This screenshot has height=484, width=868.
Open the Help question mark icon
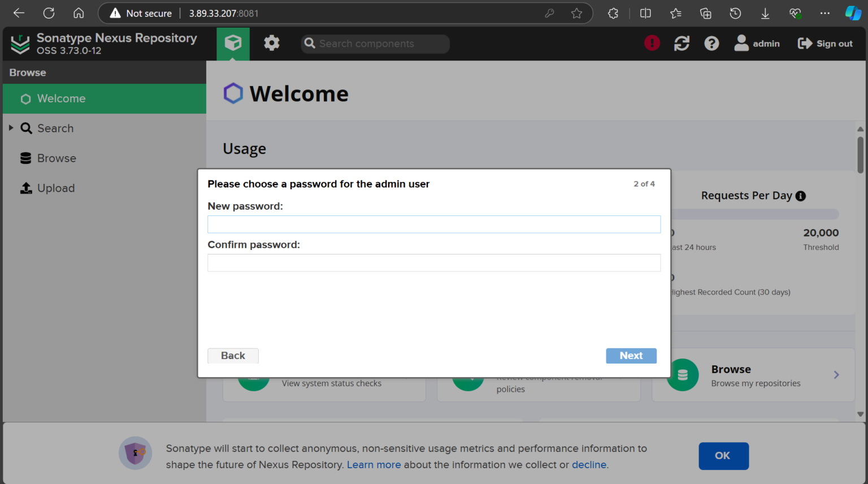[x=711, y=43]
